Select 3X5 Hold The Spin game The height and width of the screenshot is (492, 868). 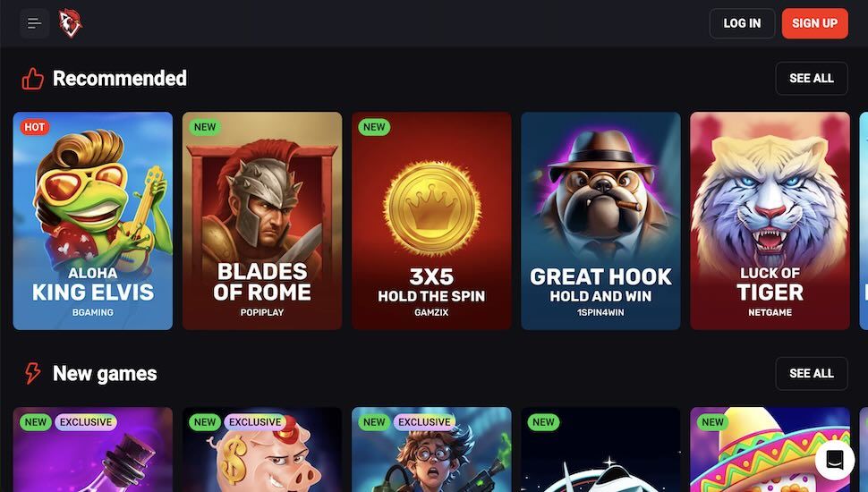432,221
